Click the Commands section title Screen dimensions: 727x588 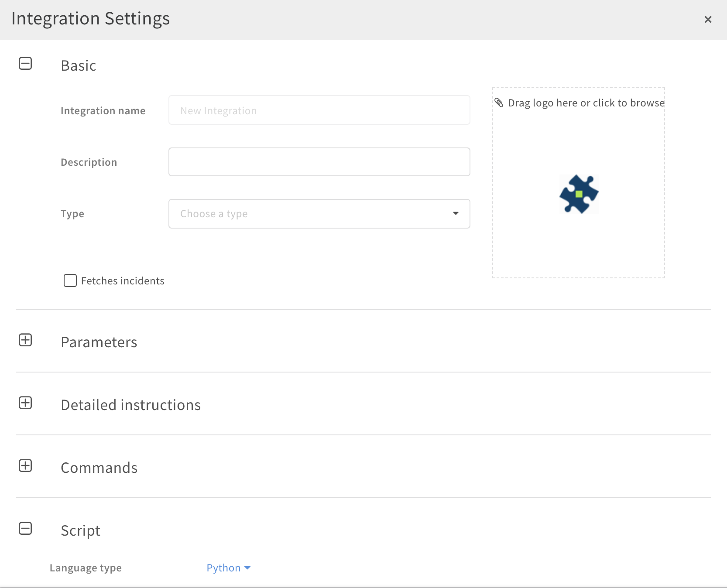(x=99, y=468)
